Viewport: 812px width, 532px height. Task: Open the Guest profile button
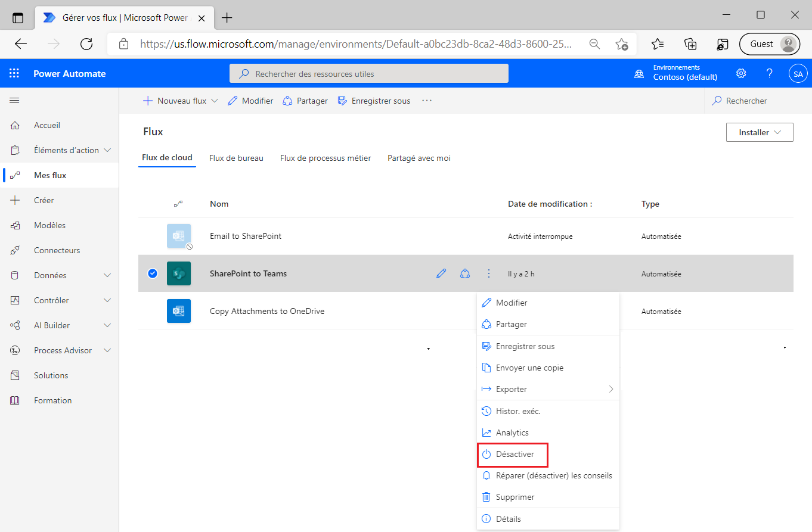[770, 43]
